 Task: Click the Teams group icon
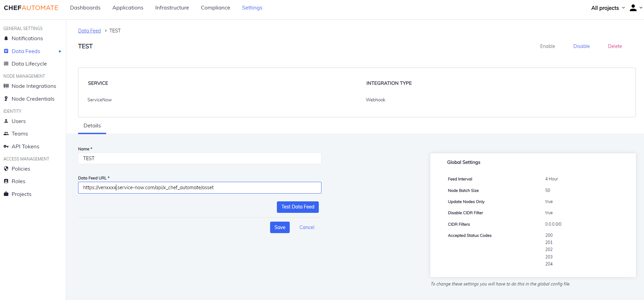pos(6,133)
